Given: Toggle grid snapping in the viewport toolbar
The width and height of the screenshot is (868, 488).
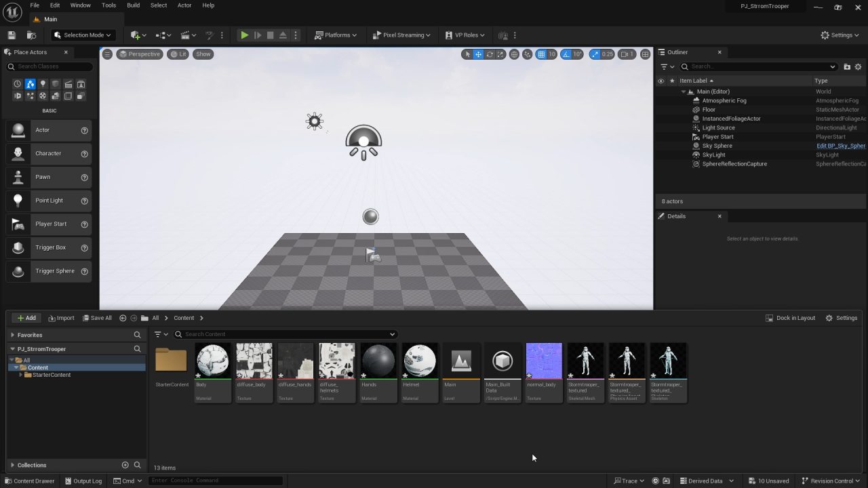Looking at the screenshot, I should [541, 54].
